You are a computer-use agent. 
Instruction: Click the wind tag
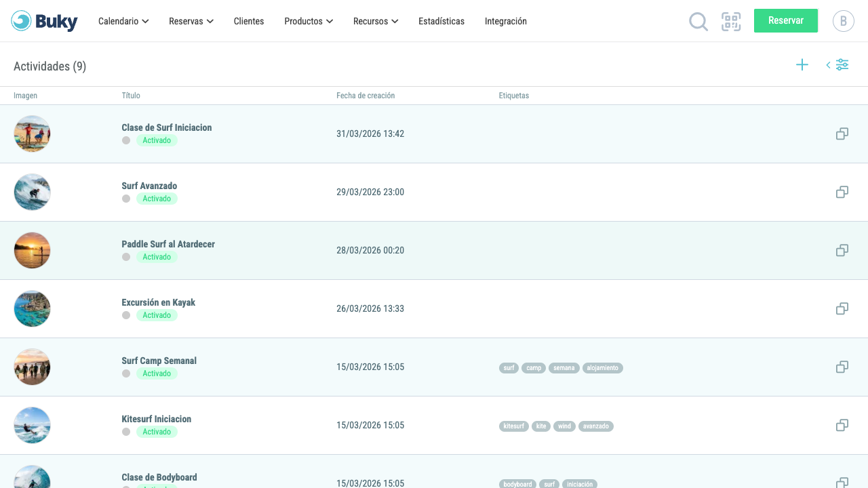click(x=564, y=426)
